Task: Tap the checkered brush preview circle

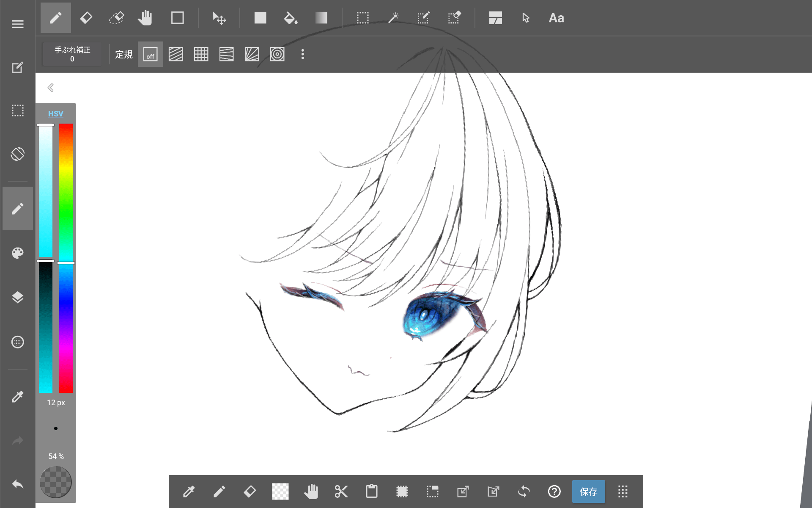Action: coord(55,482)
